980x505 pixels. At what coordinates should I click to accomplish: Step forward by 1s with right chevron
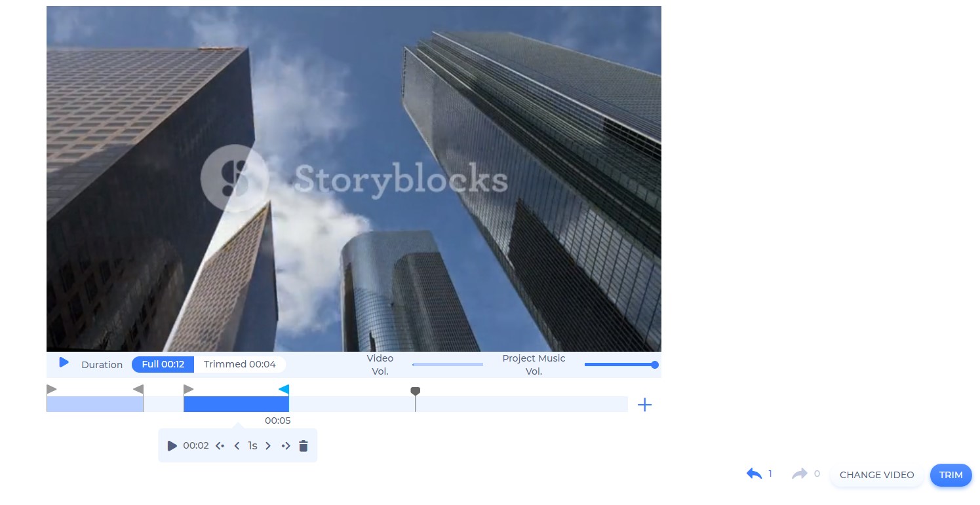click(268, 446)
